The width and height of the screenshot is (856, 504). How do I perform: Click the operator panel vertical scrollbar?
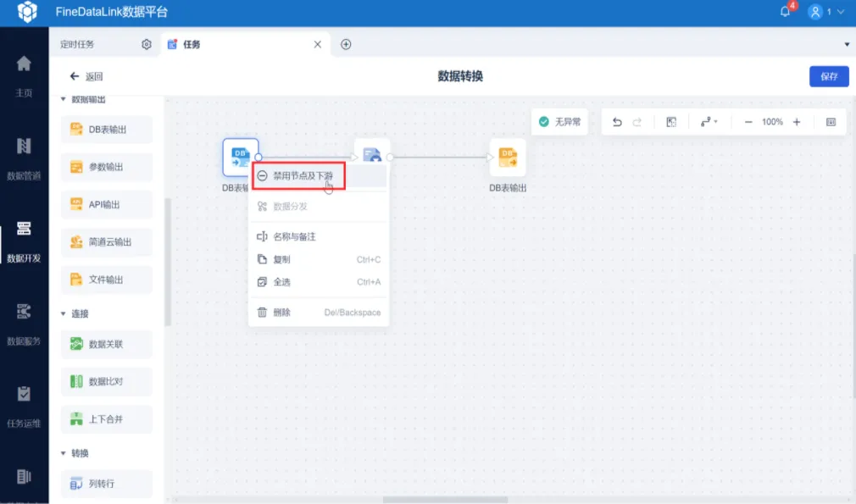(168, 262)
